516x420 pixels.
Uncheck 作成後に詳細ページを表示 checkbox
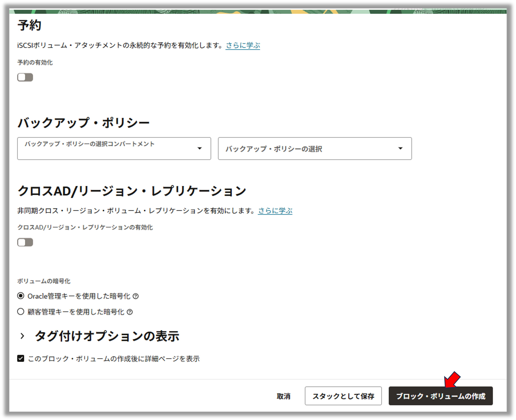pos(21,358)
